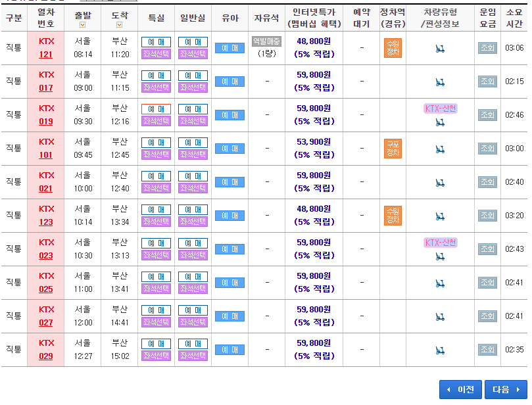Click the 인터넷특가 column header

(x=314, y=18)
